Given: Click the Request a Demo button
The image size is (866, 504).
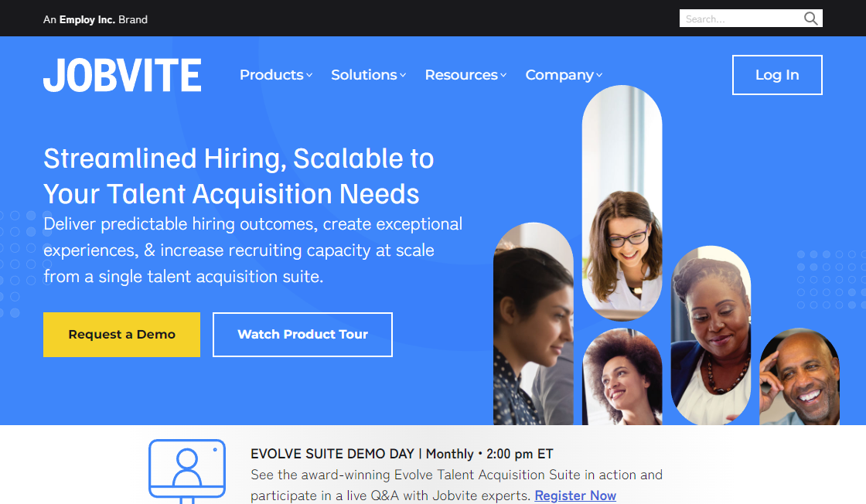Looking at the screenshot, I should pos(121,334).
